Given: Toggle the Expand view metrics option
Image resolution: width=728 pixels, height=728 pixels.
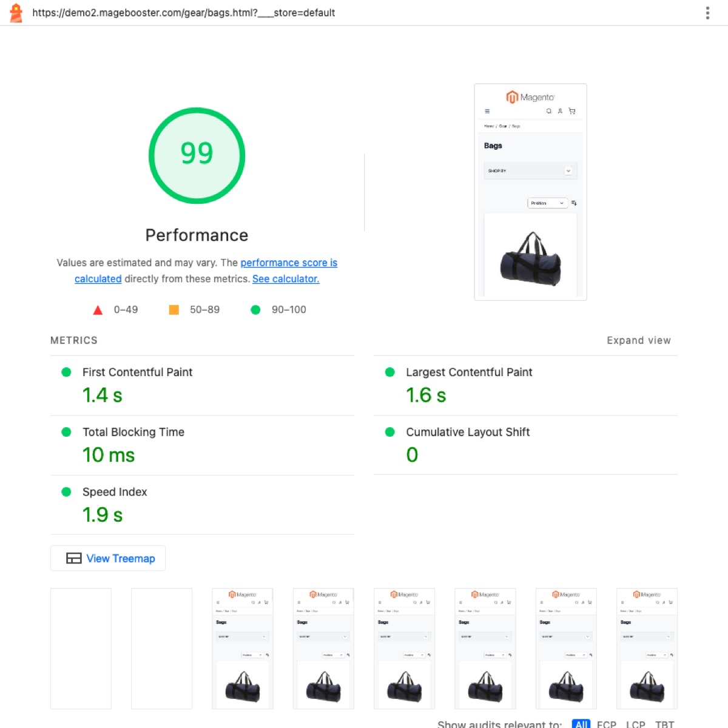Looking at the screenshot, I should 639,340.
